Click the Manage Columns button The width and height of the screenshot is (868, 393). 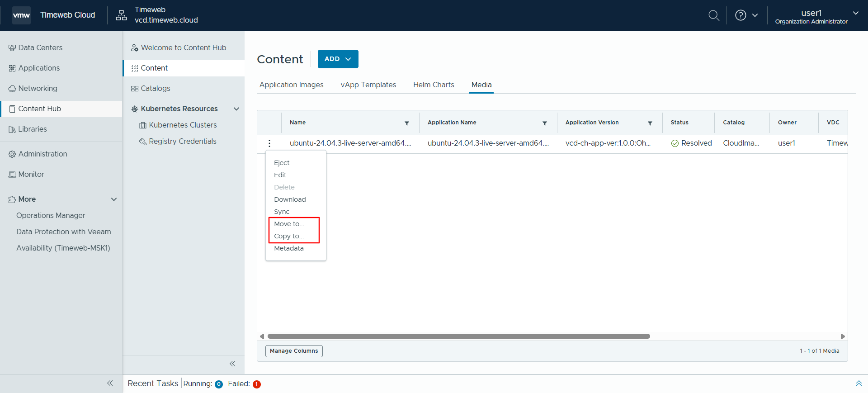[294, 351]
